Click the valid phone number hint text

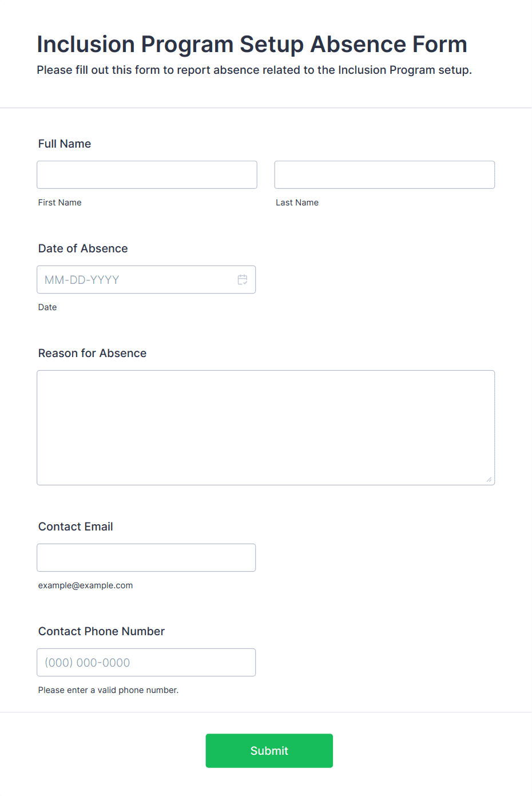tap(108, 690)
